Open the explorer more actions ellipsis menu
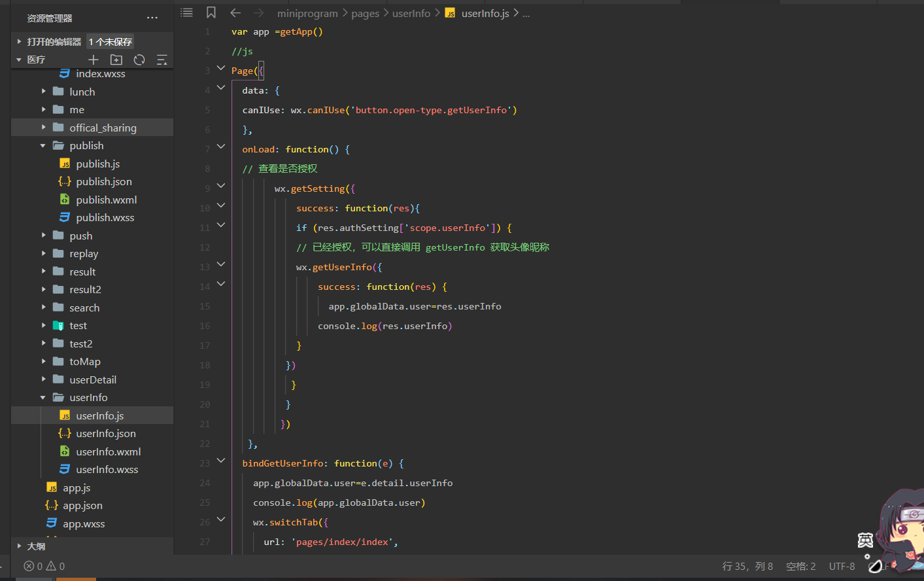 [x=152, y=18]
